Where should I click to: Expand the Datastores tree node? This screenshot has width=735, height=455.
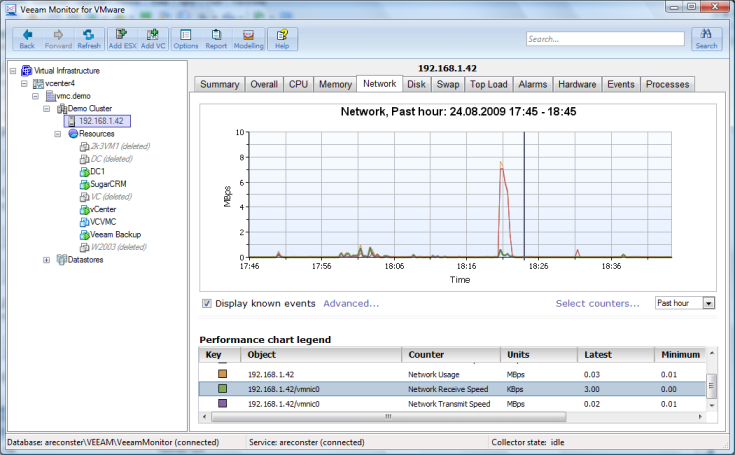(x=47, y=260)
